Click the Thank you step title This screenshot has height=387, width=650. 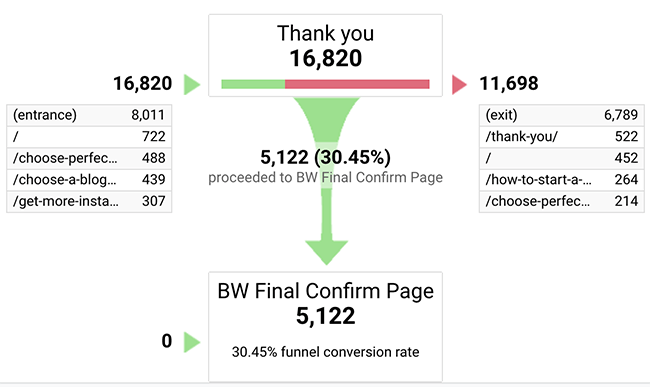(325, 33)
